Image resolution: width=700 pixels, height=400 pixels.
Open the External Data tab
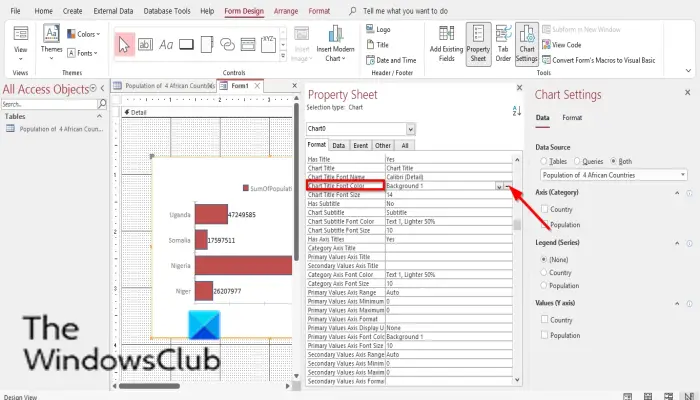point(113,11)
